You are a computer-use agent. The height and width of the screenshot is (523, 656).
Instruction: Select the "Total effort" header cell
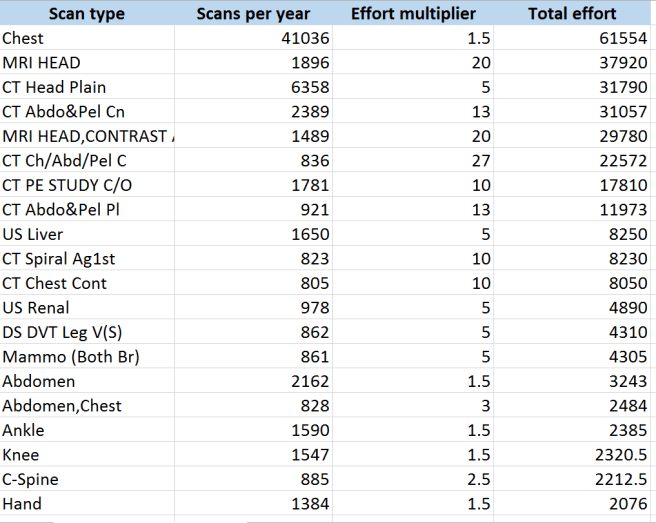pos(572,14)
